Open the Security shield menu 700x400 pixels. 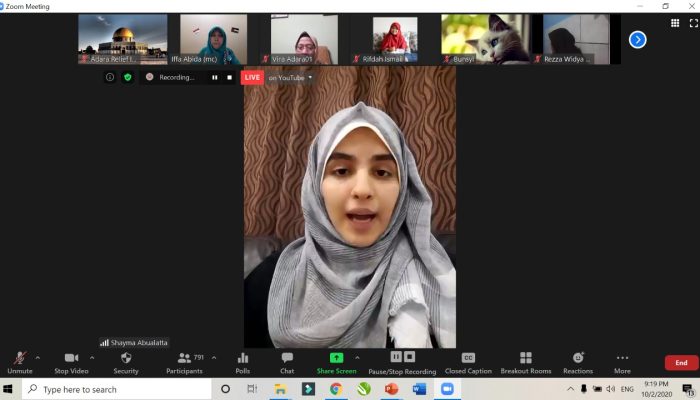pyautogui.click(x=126, y=363)
